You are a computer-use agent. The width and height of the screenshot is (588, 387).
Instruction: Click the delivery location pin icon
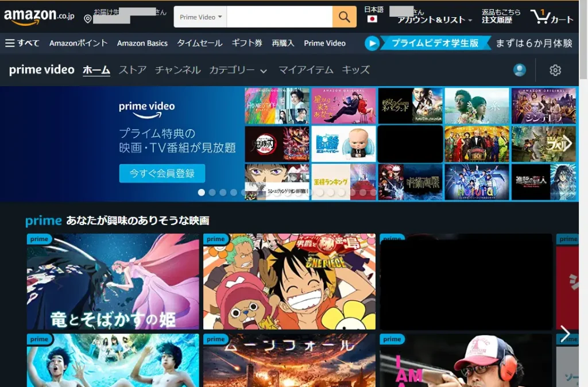coord(88,19)
